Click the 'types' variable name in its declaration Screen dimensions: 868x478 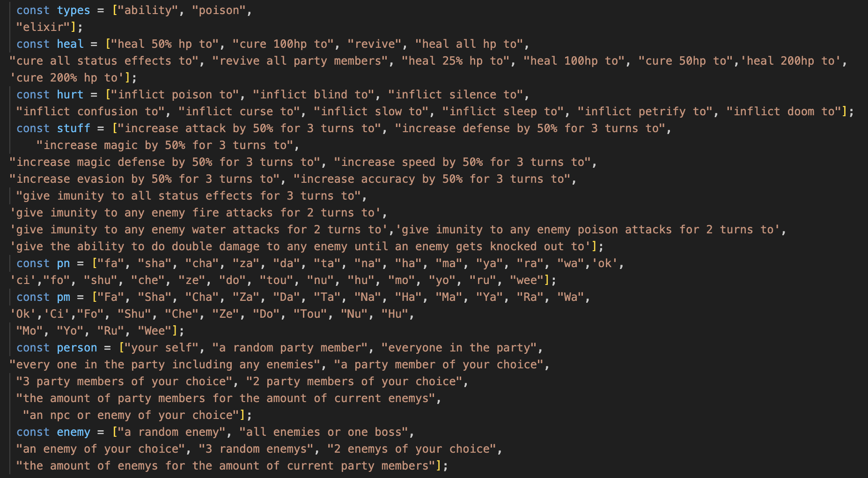[73, 10]
